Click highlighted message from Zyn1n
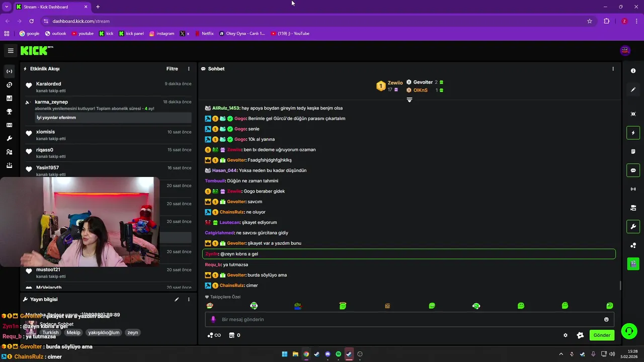The image size is (644, 362). point(409,254)
